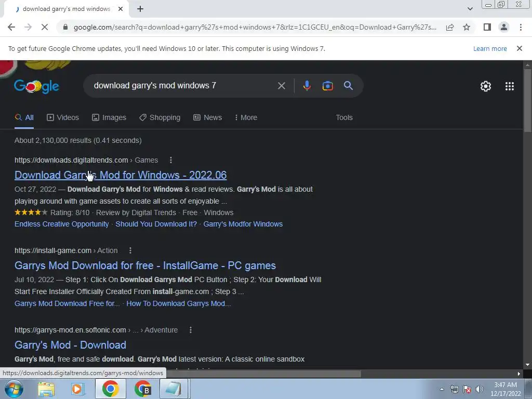Clear the search box text
Image resolution: width=532 pixels, height=399 pixels.
pyautogui.click(x=281, y=86)
